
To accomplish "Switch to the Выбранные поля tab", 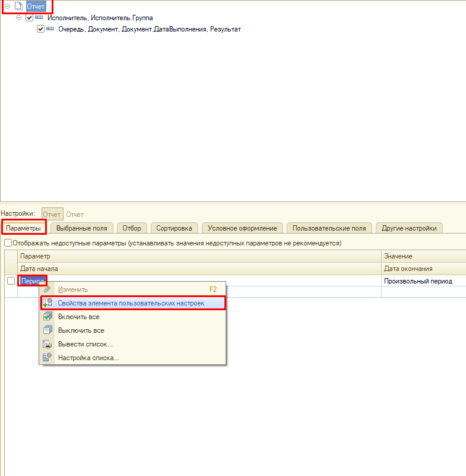I will 81,228.
